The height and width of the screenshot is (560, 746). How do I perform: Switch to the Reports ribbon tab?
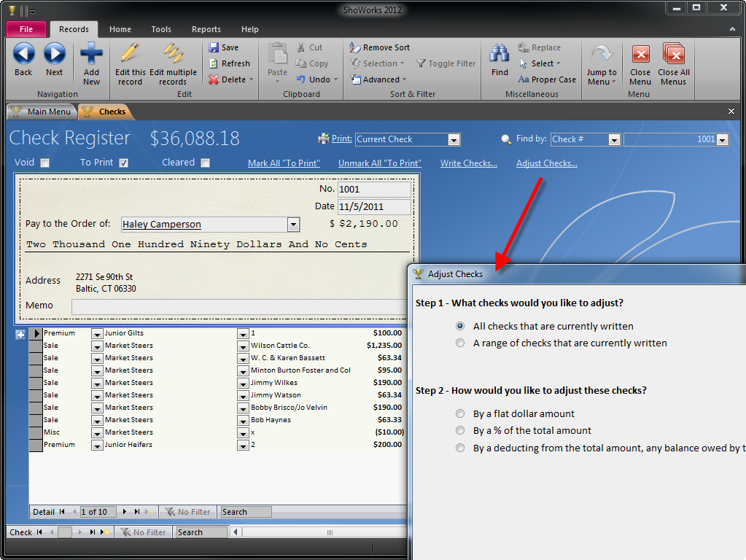(x=206, y=29)
